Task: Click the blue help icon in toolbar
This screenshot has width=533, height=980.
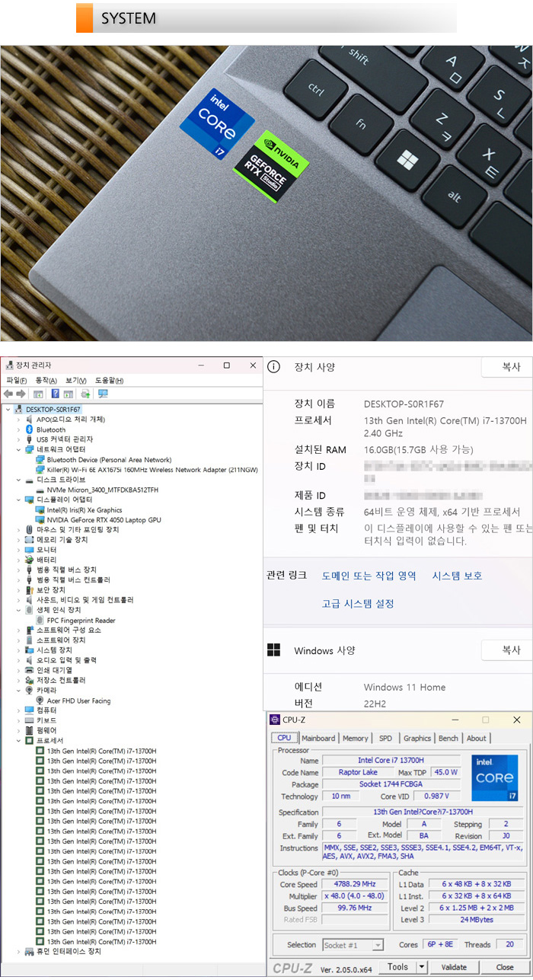Action: tap(56, 394)
